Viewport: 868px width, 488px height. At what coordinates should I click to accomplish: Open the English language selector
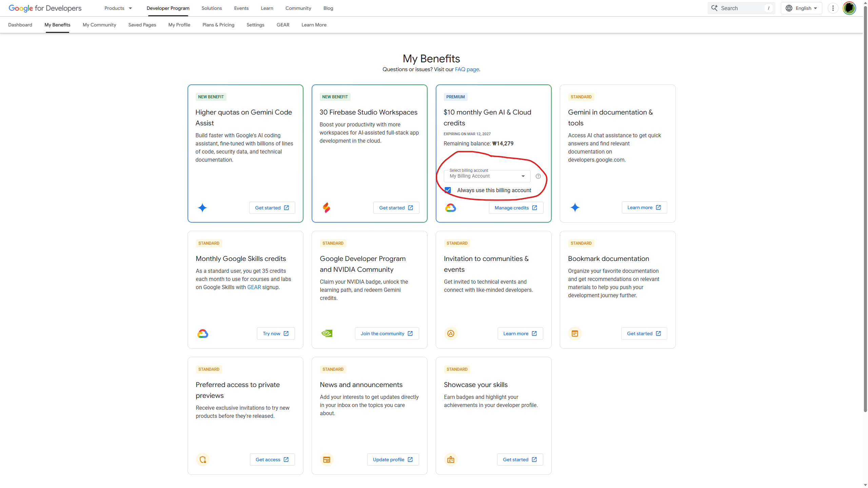(801, 8)
